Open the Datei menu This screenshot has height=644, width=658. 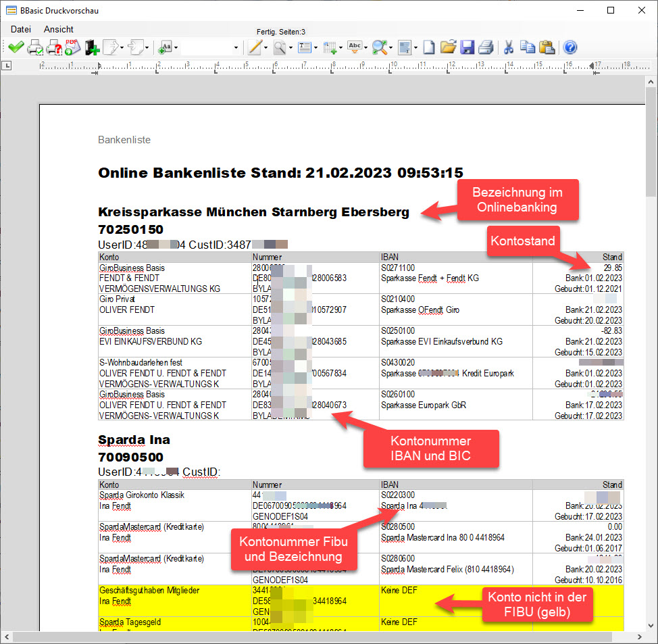click(20, 29)
